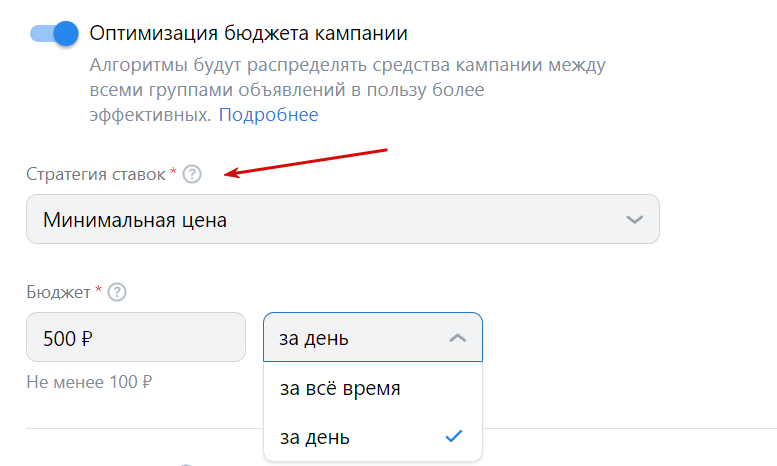
Task: Click chevron-down arrow in bid strategy field
Action: click(633, 219)
